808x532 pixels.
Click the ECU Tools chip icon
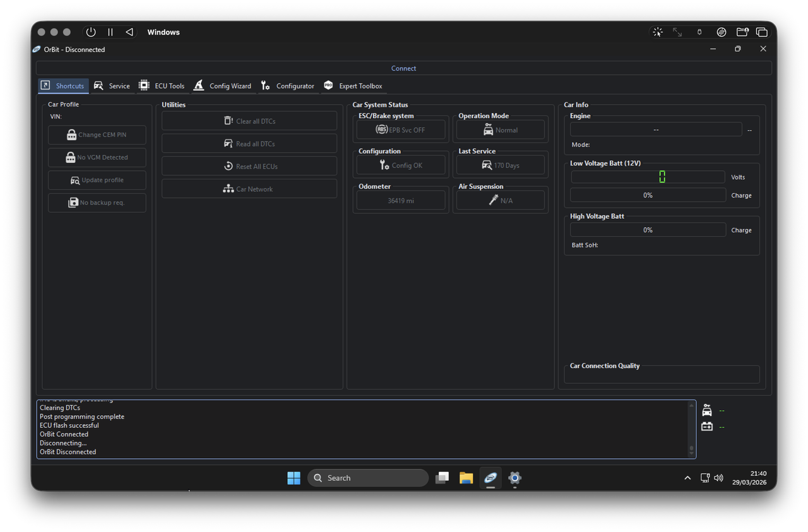(144, 85)
